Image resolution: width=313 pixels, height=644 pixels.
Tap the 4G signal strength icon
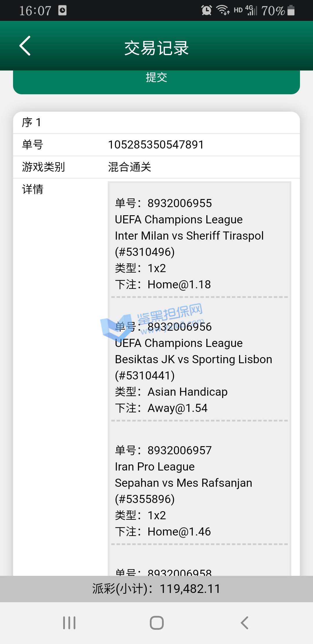pyautogui.click(x=251, y=10)
